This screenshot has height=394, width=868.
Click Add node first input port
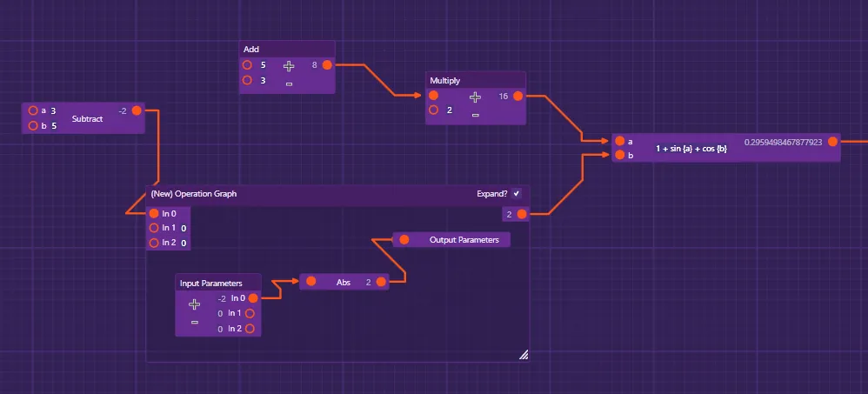(248, 65)
